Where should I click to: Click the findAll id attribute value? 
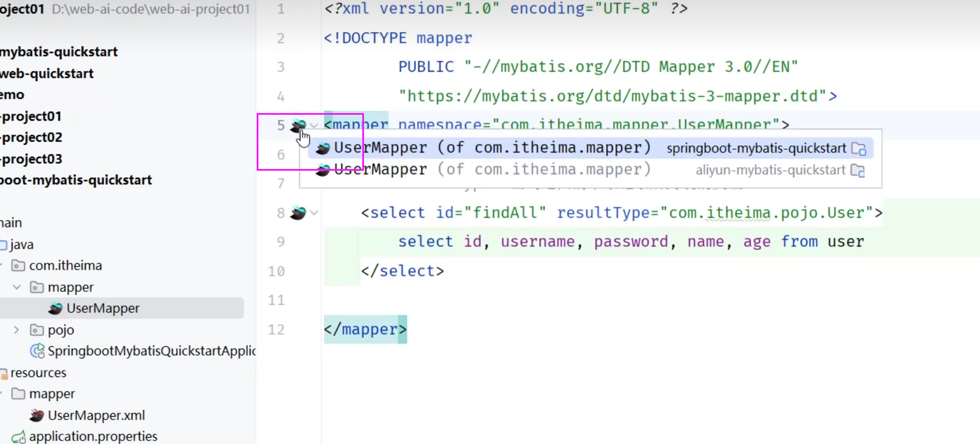(x=509, y=213)
